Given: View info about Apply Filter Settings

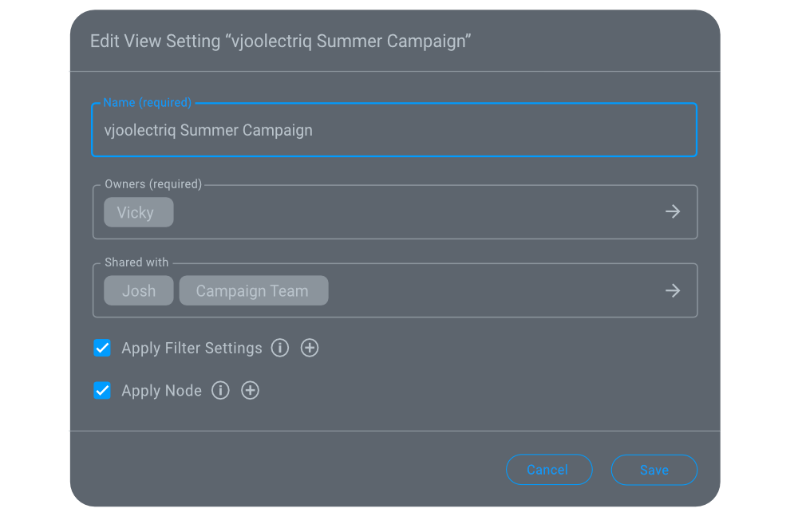Looking at the screenshot, I should tap(280, 348).
